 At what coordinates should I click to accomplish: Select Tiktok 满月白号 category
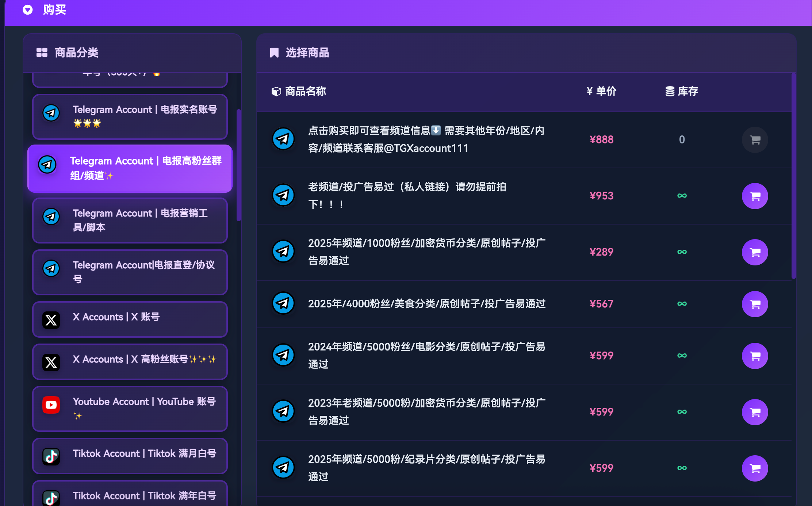[x=130, y=456]
